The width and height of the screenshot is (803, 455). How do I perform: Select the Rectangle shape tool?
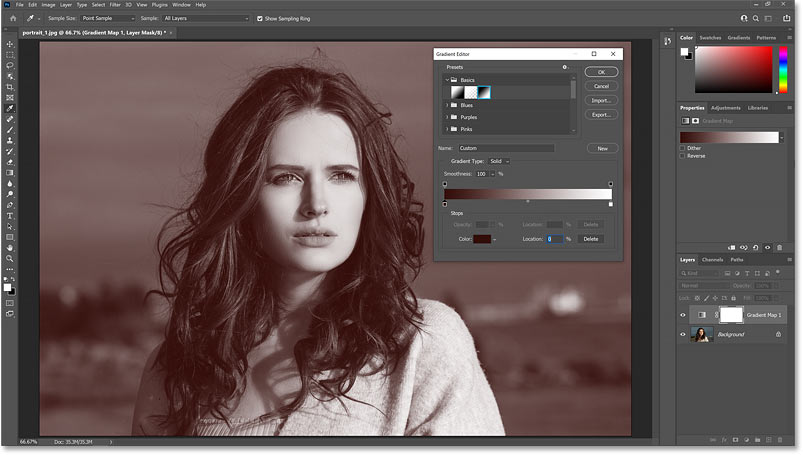(x=10, y=237)
